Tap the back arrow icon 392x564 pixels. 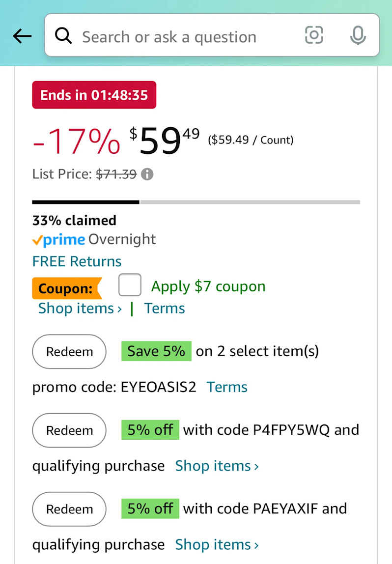[x=22, y=36]
